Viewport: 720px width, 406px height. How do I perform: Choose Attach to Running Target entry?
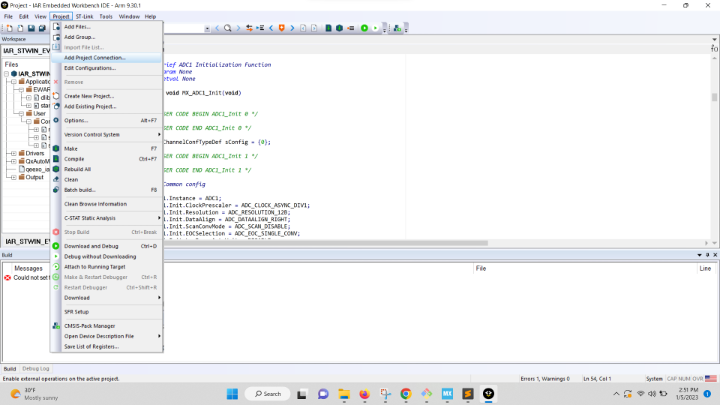107,267
